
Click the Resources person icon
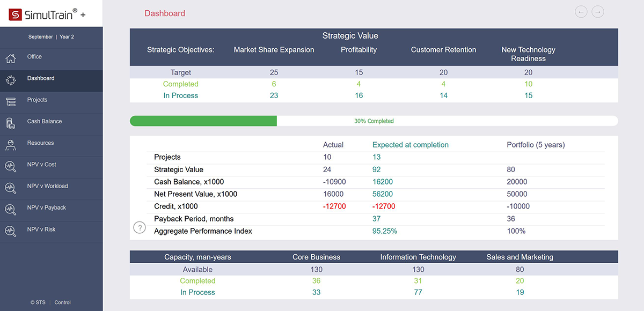click(11, 144)
